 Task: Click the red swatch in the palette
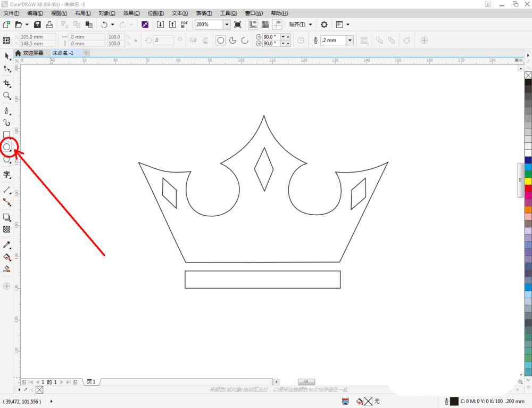pos(528,188)
